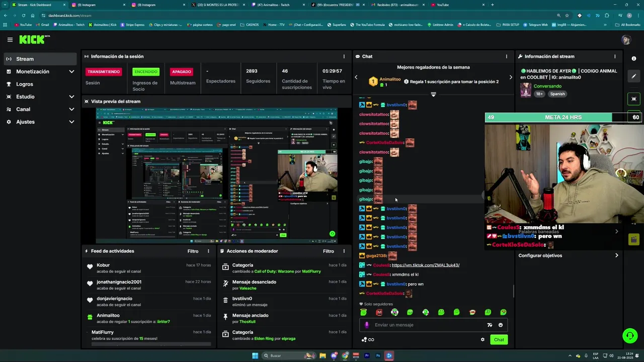Go to the previous top gifters slide
Image resolution: width=644 pixels, height=362 pixels.
[x=356, y=77]
